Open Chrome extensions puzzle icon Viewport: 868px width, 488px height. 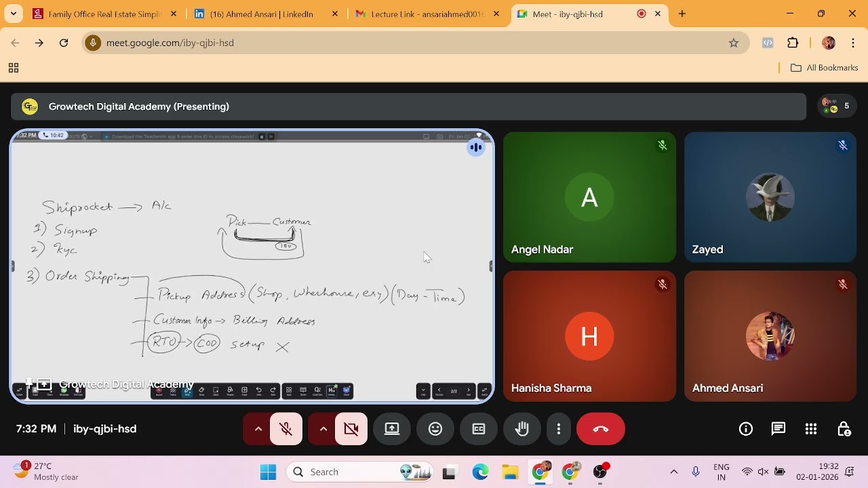pos(793,43)
